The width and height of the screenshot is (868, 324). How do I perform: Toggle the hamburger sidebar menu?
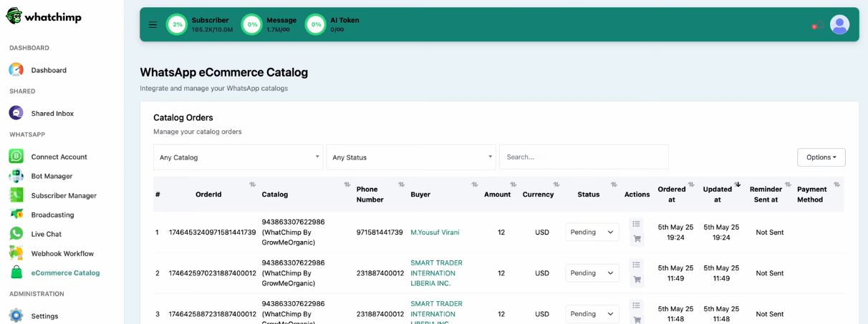click(153, 24)
